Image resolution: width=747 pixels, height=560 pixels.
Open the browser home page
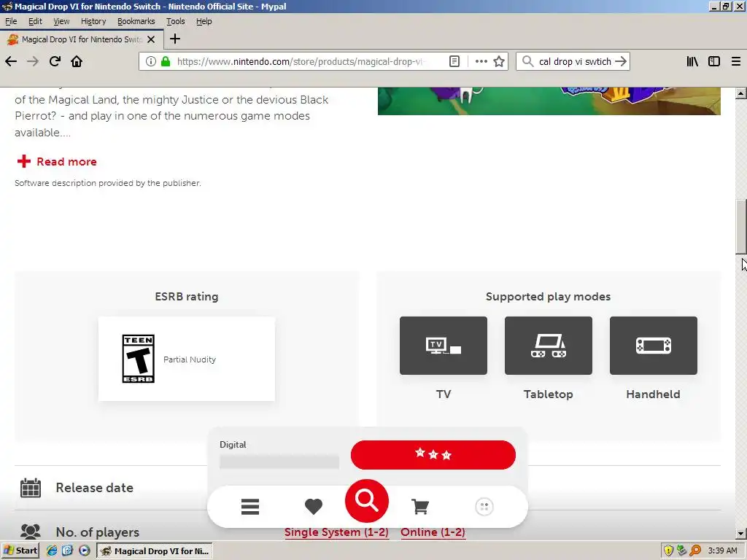[77, 61]
